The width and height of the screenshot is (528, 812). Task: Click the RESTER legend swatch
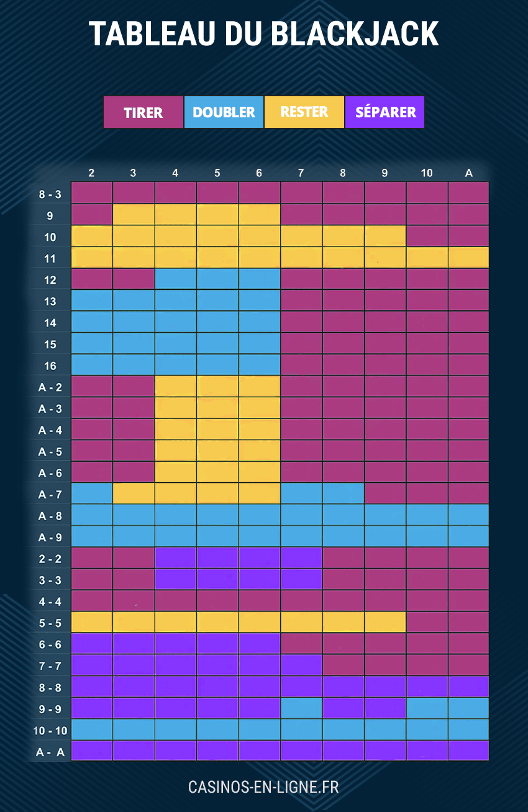click(304, 112)
